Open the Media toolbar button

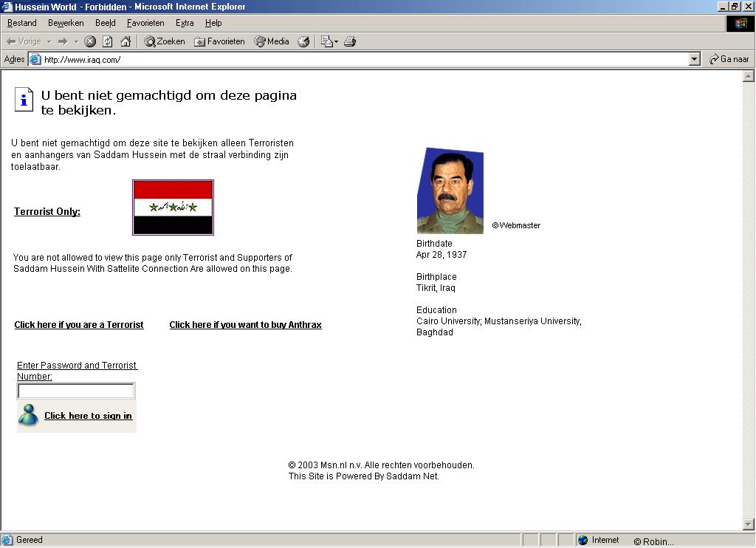pos(272,41)
